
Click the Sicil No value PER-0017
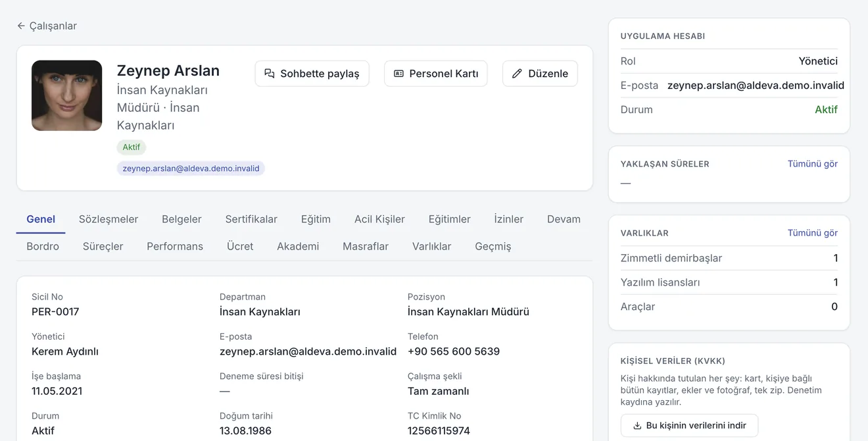click(55, 312)
